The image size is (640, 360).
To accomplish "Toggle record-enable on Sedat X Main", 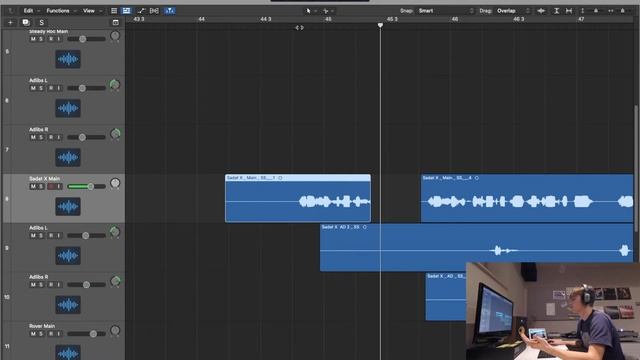I will (51, 187).
